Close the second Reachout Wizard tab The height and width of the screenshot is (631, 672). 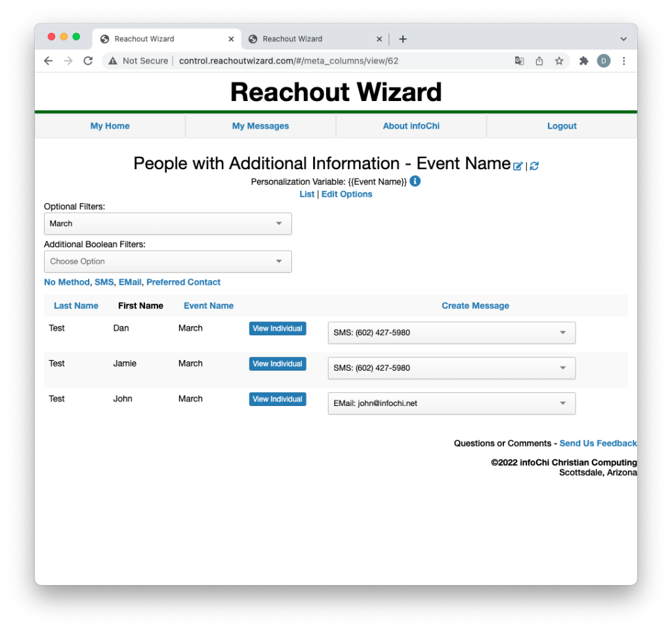point(379,39)
